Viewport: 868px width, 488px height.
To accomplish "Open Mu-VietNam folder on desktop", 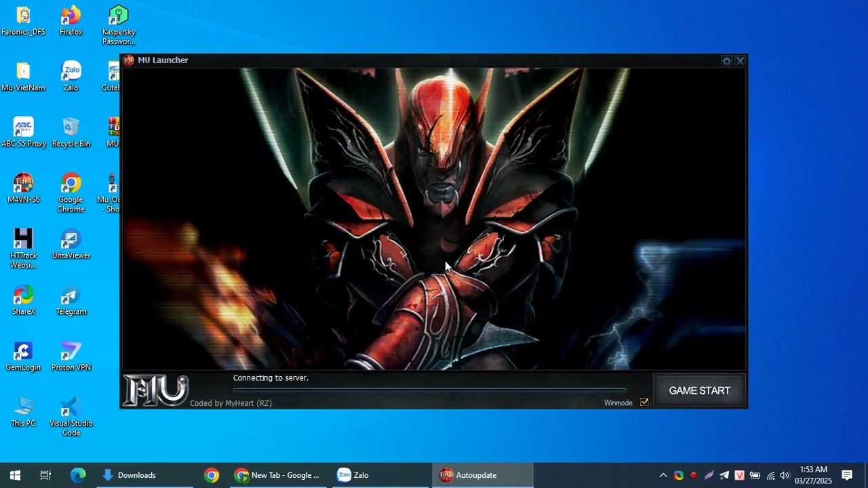I will [23, 77].
